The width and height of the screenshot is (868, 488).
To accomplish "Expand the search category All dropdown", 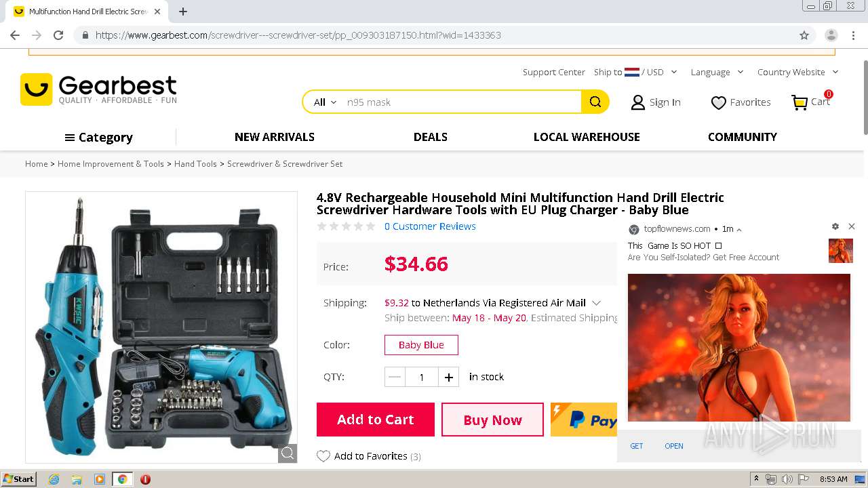I will 325,102.
